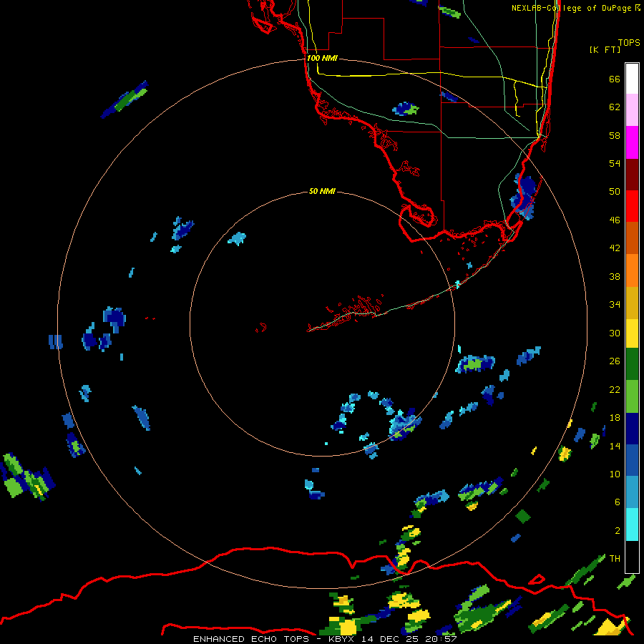Viewport: 644px width, 644px height.
Task: Click the dark orange legend swatch
Action: (632, 238)
